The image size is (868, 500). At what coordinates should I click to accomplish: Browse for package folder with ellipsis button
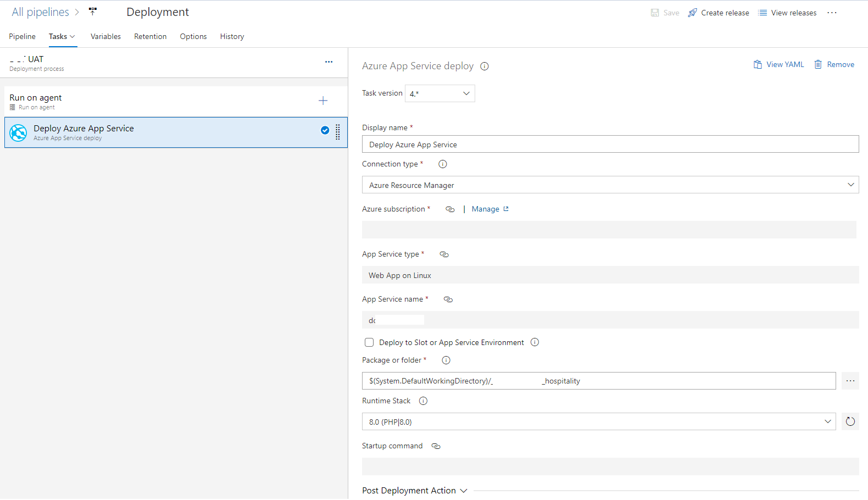pos(850,381)
